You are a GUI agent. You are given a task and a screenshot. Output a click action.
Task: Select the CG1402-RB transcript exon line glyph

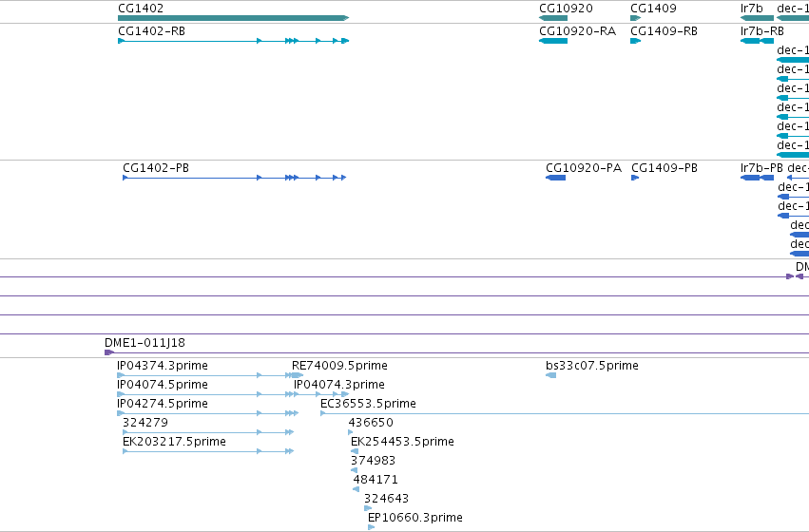tap(234, 41)
